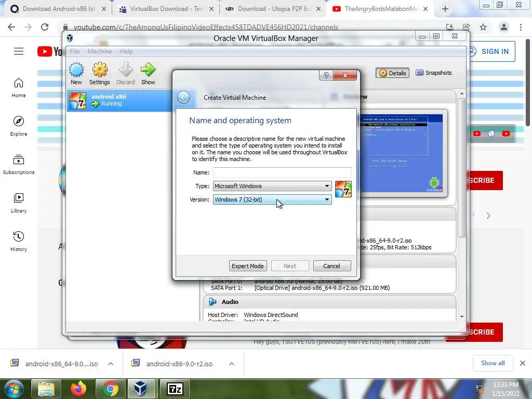Switch to the Details view button
This screenshot has width=532, height=399.
(x=393, y=73)
